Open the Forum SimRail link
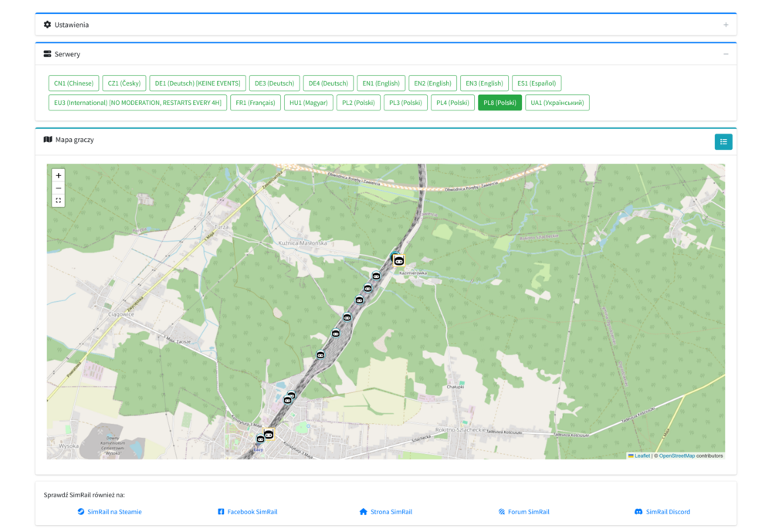This screenshot has width=772, height=532. 525,511
